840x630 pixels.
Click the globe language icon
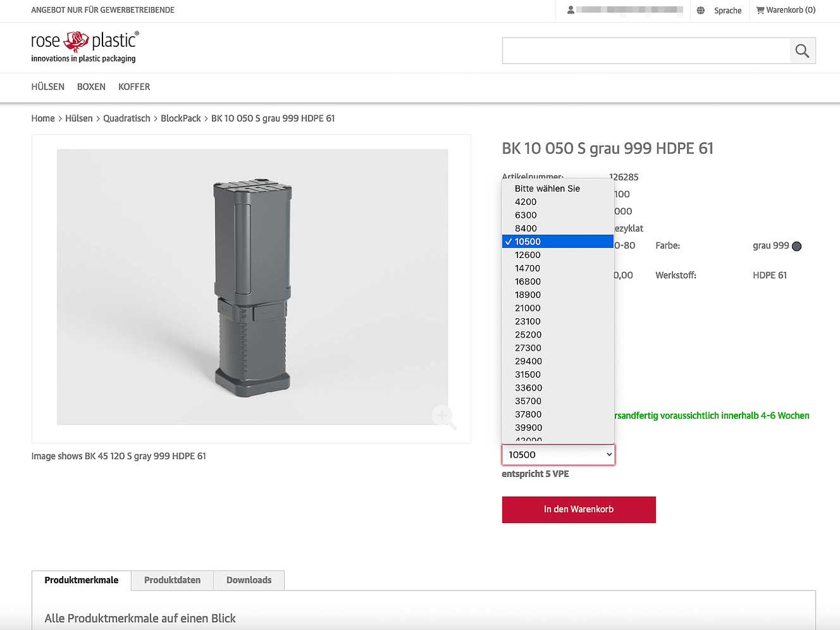700,10
